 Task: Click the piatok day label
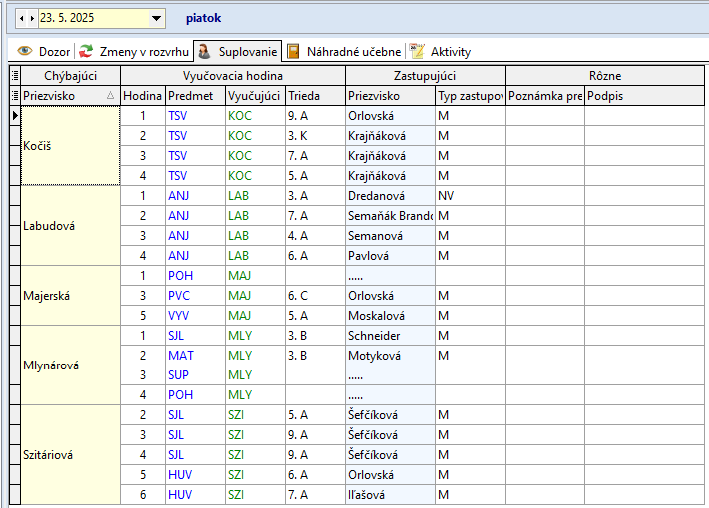point(203,18)
